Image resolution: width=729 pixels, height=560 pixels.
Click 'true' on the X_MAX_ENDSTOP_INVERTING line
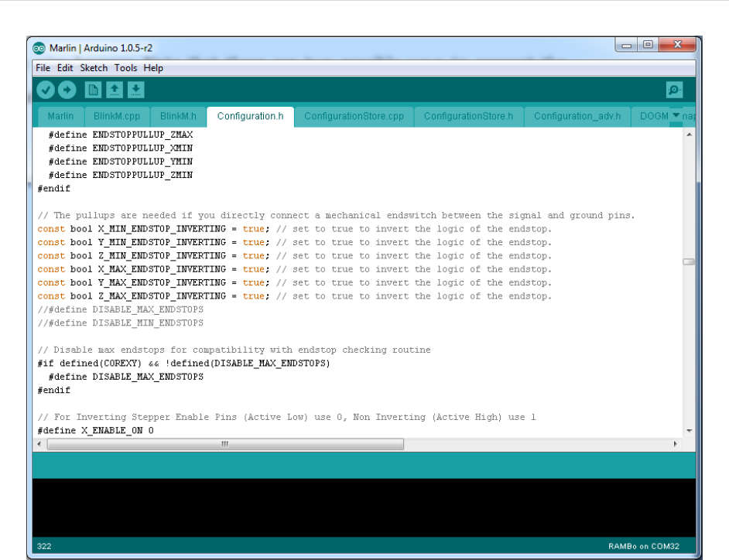(x=253, y=269)
